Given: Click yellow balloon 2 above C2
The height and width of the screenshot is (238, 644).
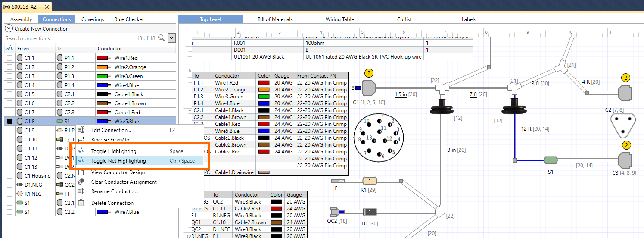Looking at the screenshot, I should pyautogui.click(x=626, y=78).
